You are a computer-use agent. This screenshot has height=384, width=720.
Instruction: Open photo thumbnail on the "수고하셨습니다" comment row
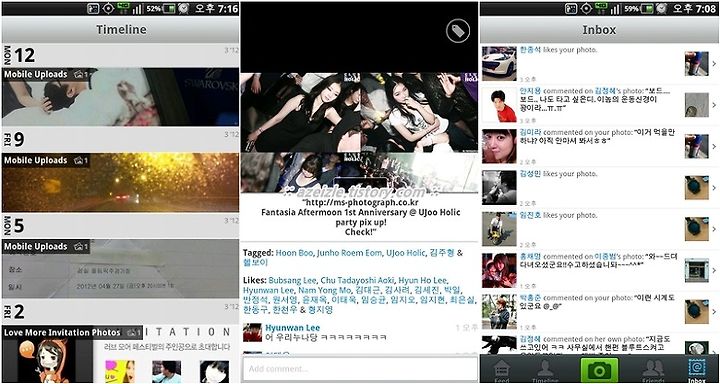(x=697, y=270)
